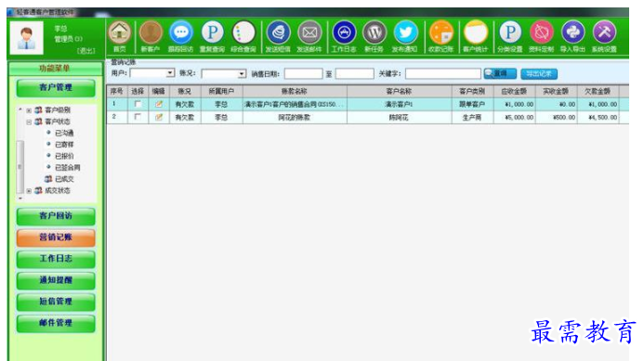This screenshot has width=644, height=361.
Task: Expand the 成交状态 tree node
Action: pos(29,191)
